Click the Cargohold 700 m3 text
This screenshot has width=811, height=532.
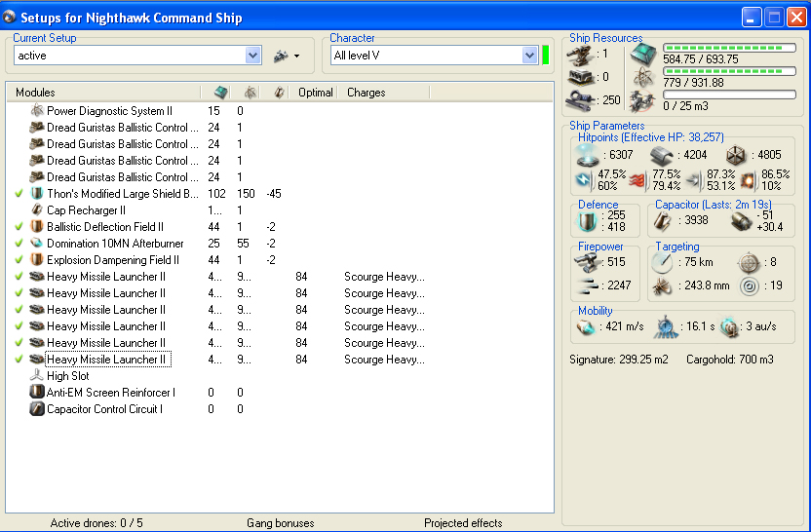[x=730, y=360]
